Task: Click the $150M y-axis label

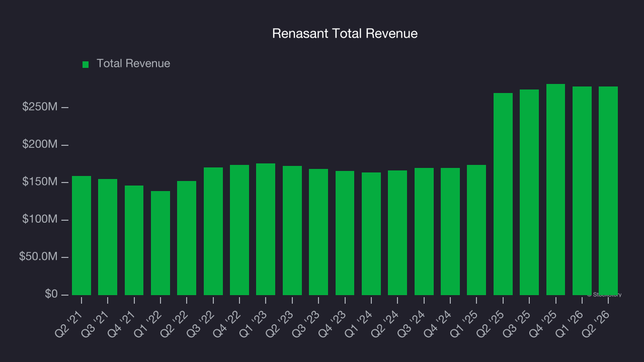Action: pyautogui.click(x=40, y=182)
